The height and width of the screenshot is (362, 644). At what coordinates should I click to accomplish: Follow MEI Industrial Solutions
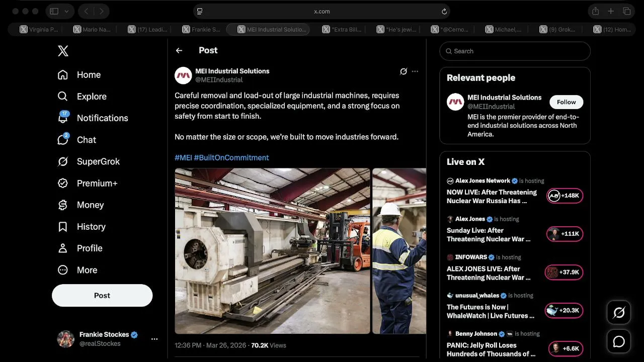[566, 102]
